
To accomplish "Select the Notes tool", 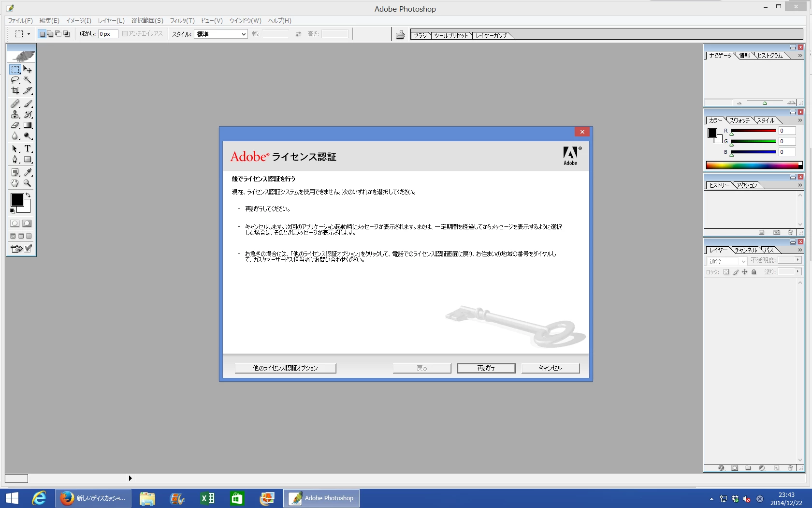I will tap(15, 172).
